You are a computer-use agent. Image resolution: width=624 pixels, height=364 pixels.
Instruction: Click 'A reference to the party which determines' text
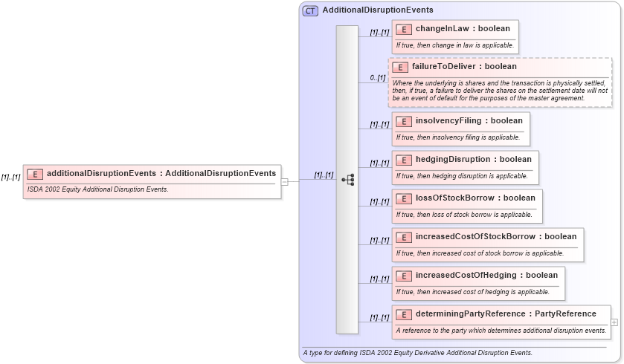tap(501, 331)
